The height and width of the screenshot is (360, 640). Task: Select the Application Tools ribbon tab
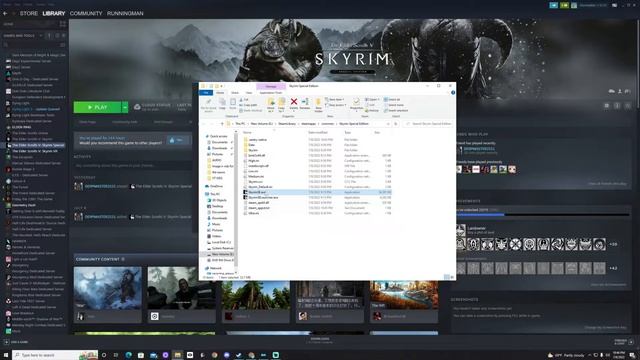tap(271, 93)
